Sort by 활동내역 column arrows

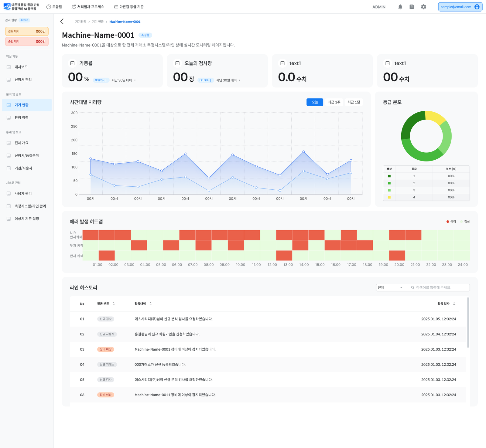pyautogui.click(x=150, y=304)
